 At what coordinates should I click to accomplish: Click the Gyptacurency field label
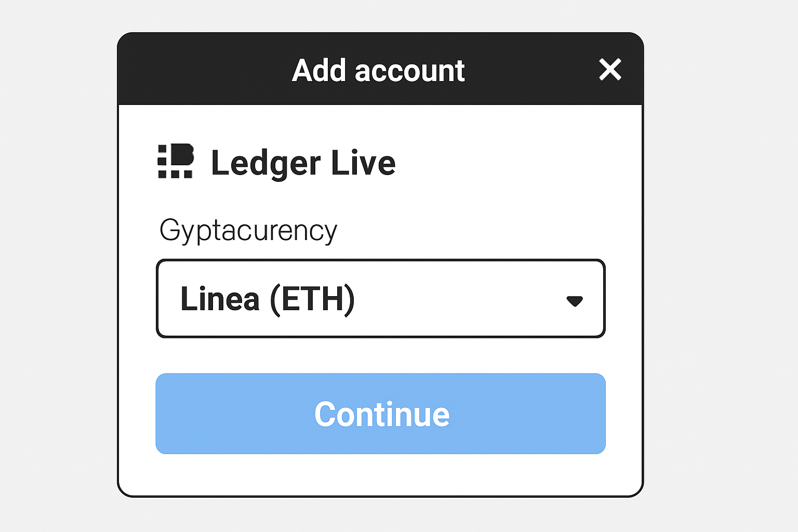pos(248,230)
